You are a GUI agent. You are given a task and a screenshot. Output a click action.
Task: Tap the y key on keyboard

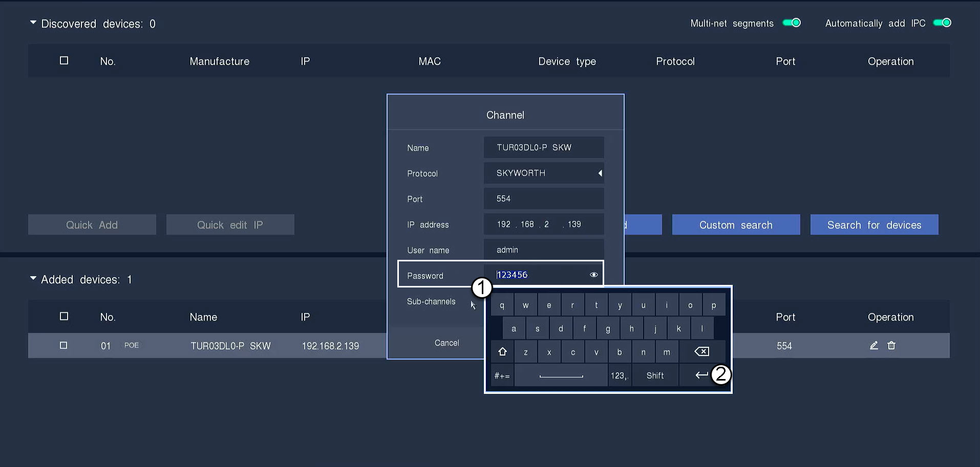tap(620, 305)
